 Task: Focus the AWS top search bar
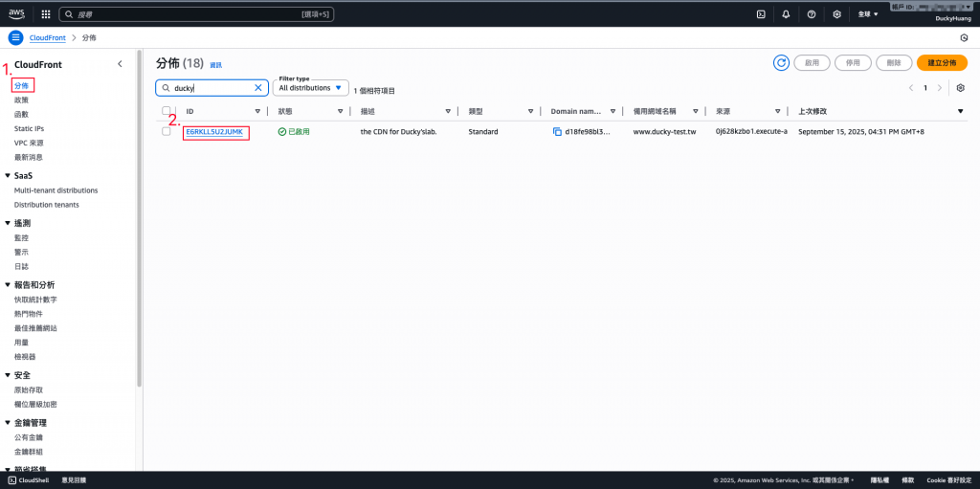(196, 13)
